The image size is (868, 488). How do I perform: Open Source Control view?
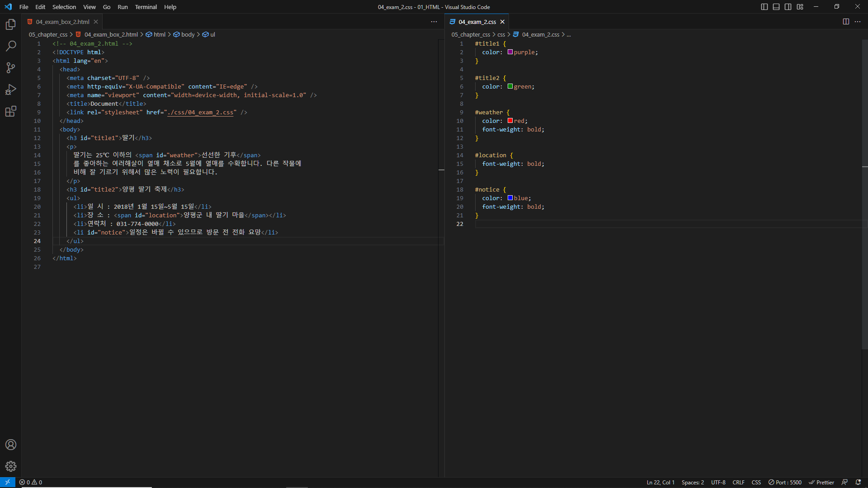[x=11, y=68]
